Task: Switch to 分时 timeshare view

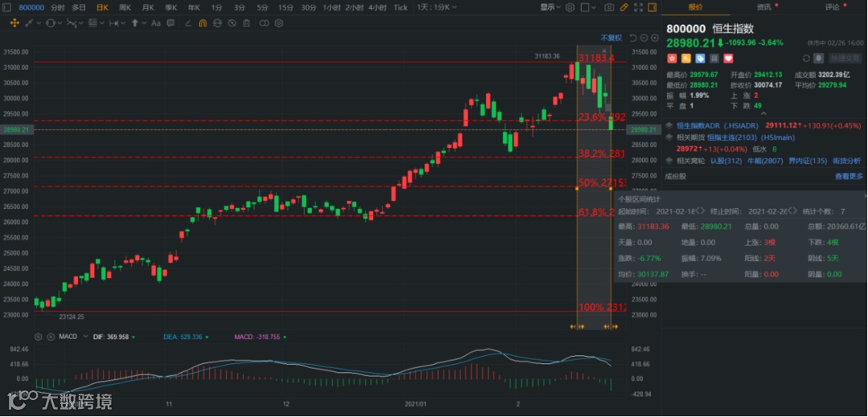Action: pyautogui.click(x=58, y=7)
